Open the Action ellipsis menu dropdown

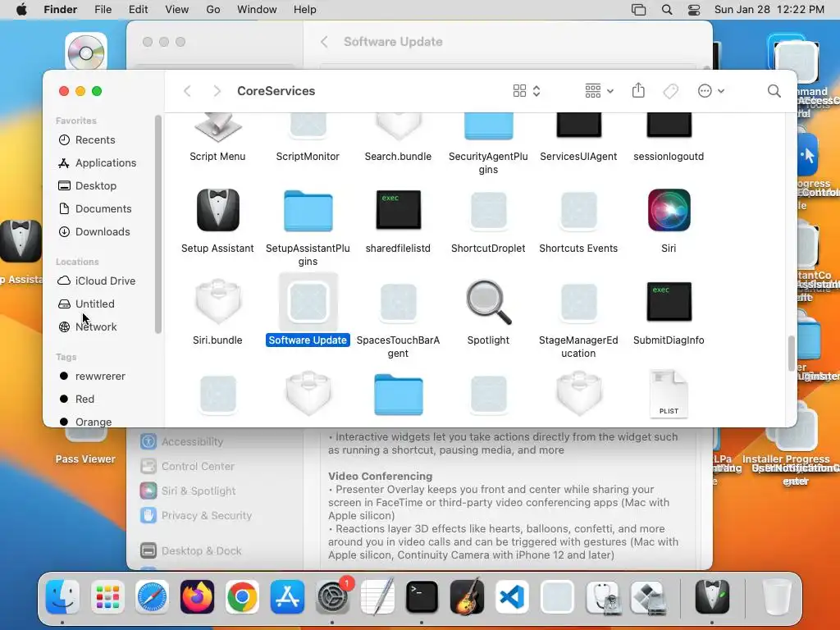pyautogui.click(x=711, y=91)
